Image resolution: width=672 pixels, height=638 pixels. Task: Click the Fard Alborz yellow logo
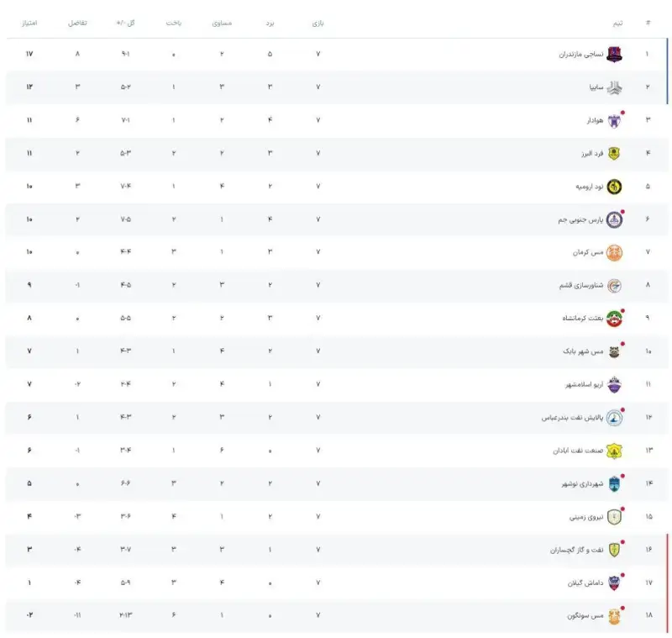pos(615,153)
